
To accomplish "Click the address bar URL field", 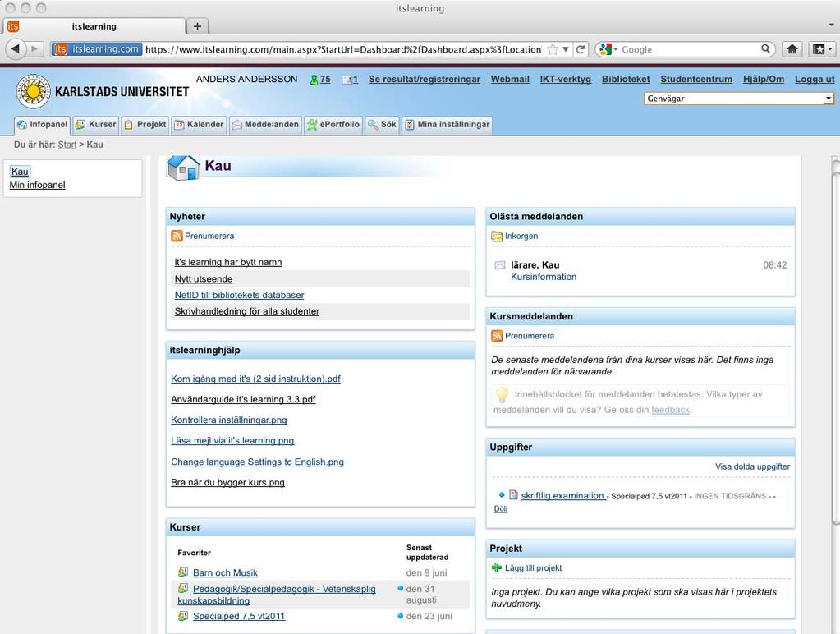I will pyautogui.click(x=343, y=49).
